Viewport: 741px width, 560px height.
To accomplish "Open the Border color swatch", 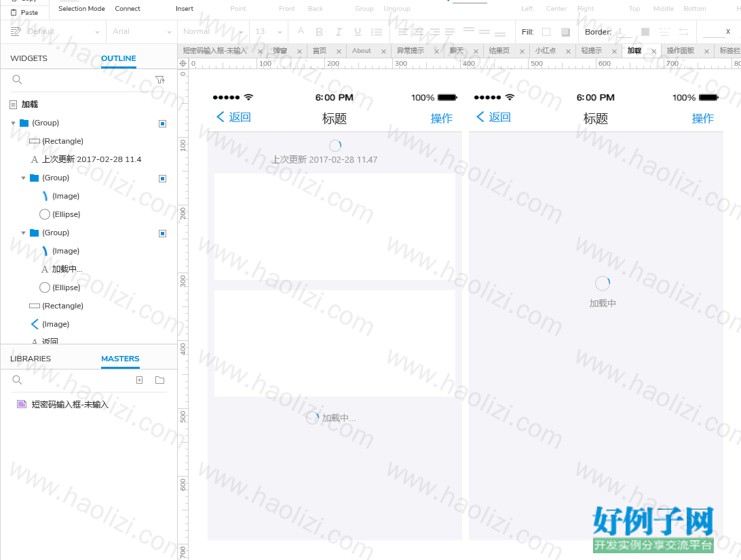I will [645, 32].
